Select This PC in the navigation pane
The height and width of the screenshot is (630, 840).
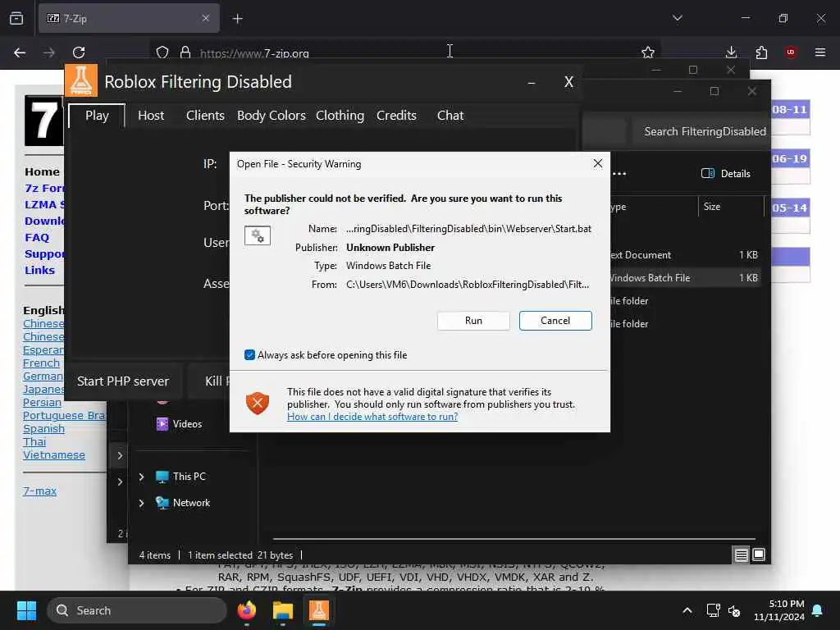[x=180, y=477]
